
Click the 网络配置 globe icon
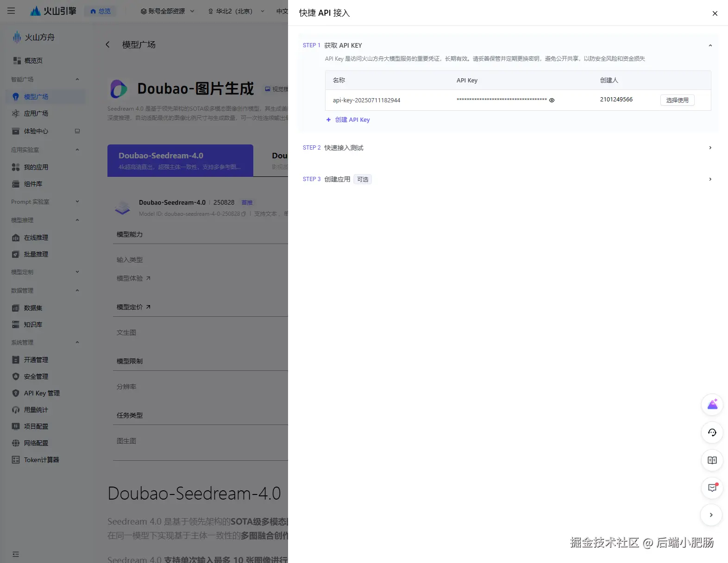coord(16,443)
